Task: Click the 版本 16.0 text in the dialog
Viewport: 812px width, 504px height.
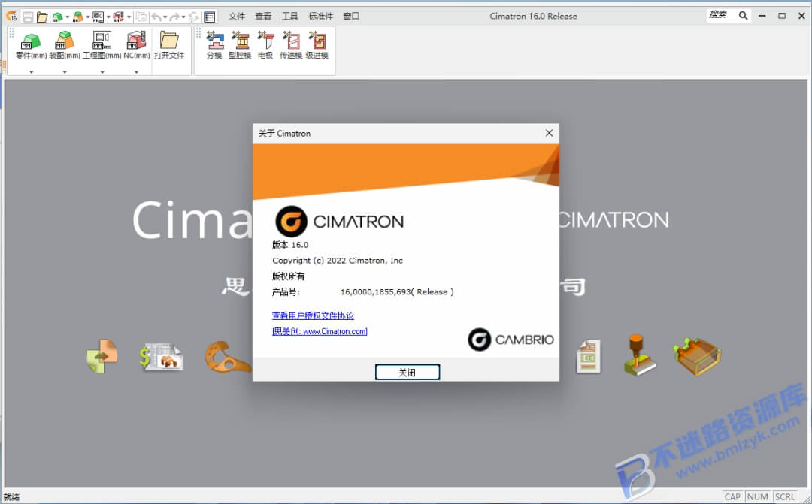Action: click(290, 245)
